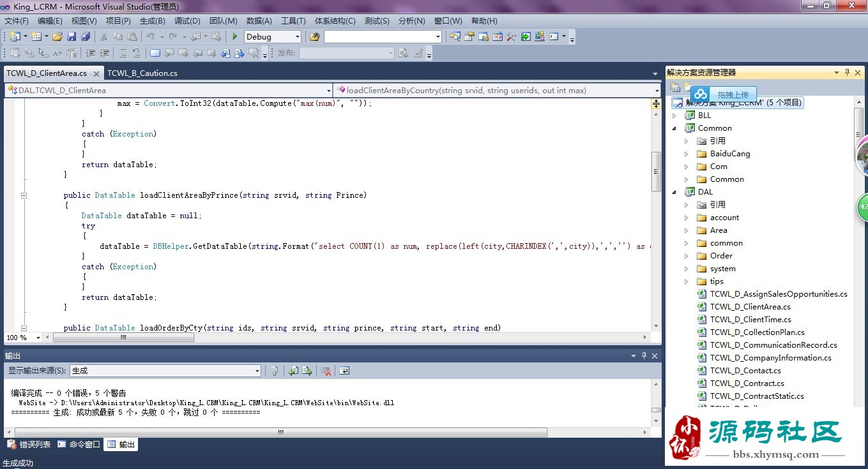The width and height of the screenshot is (868, 469).
Task: Go to next bookmark in document icon
Action: (239, 53)
